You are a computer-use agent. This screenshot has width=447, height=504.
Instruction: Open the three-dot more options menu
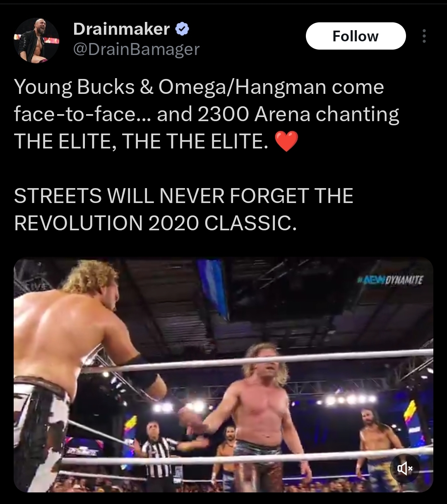(x=424, y=36)
